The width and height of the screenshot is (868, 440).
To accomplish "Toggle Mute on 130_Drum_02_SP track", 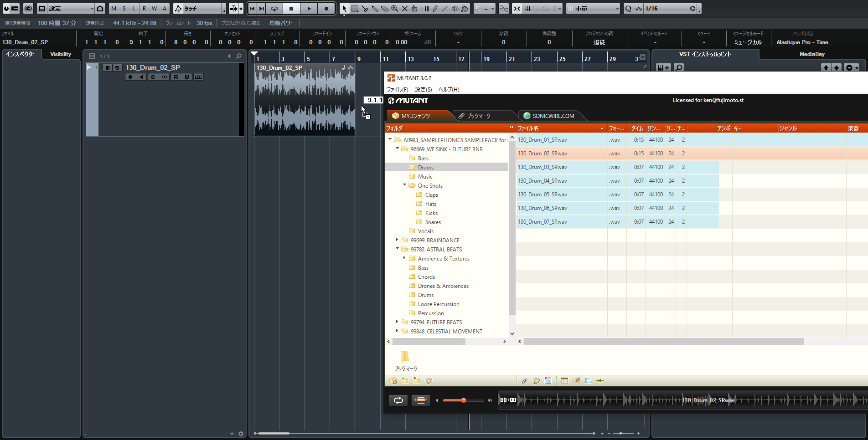I will pos(108,67).
